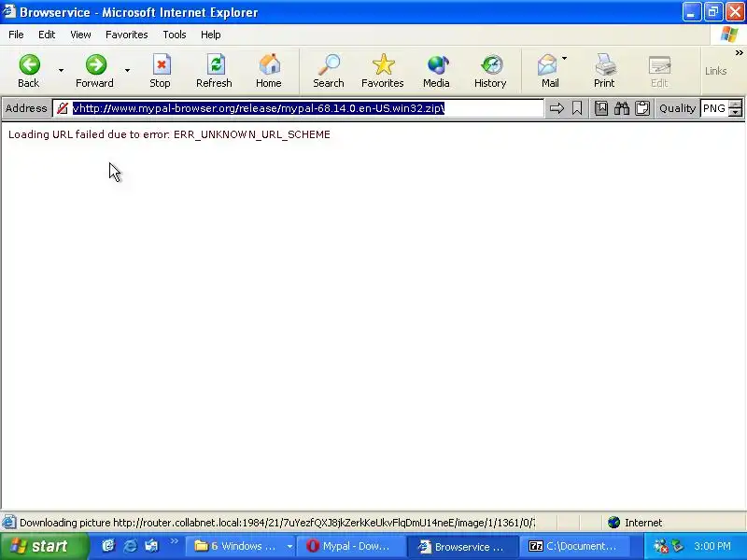Click the Forward arrow icon
Image resolution: width=747 pixels, height=560 pixels.
point(96,64)
